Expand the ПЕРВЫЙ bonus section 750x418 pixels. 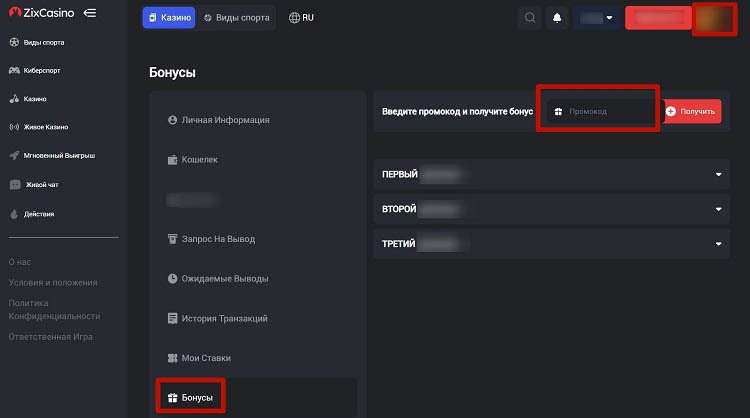coord(547,175)
